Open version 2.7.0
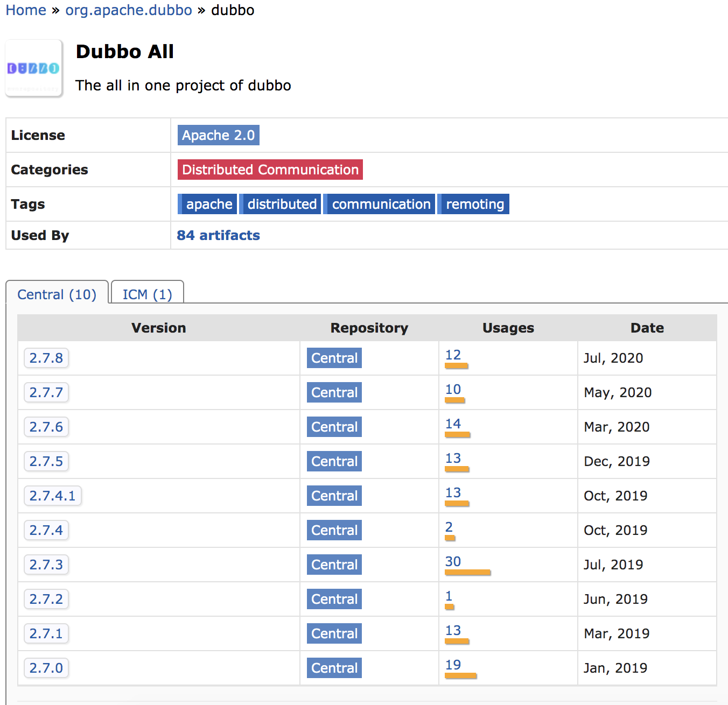This screenshot has height=705, width=728. (x=46, y=668)
